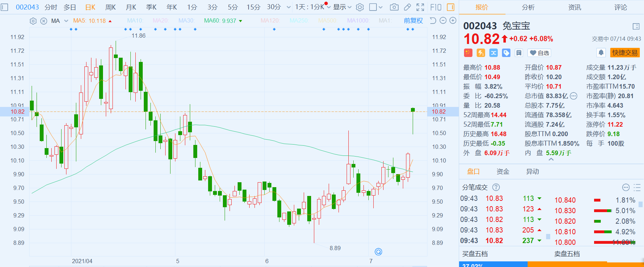The width and height of the screenshot is (644, 267).
Task: Select the pencil drawing tool
Action: click(407, 7)
